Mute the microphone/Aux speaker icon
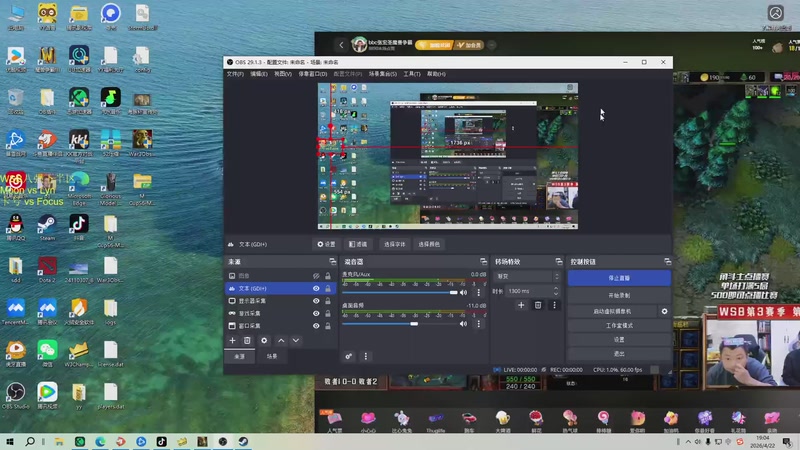 [463, 292]
